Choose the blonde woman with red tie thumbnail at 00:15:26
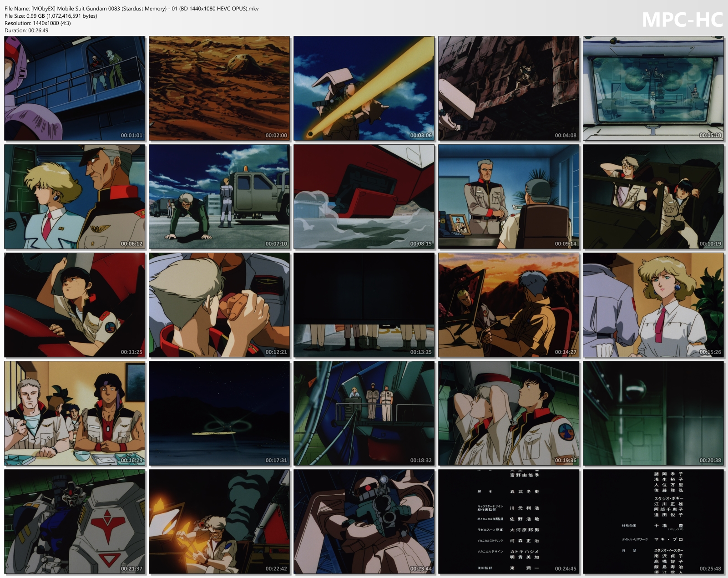This screenshot has width=728, height=578. point(653,305)
